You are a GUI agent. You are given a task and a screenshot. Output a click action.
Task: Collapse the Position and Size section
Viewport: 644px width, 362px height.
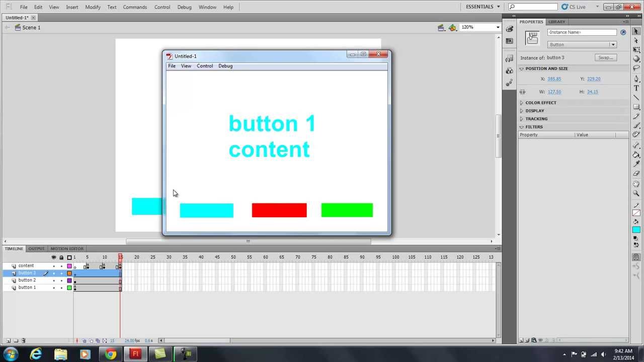[x=522, y=69]
